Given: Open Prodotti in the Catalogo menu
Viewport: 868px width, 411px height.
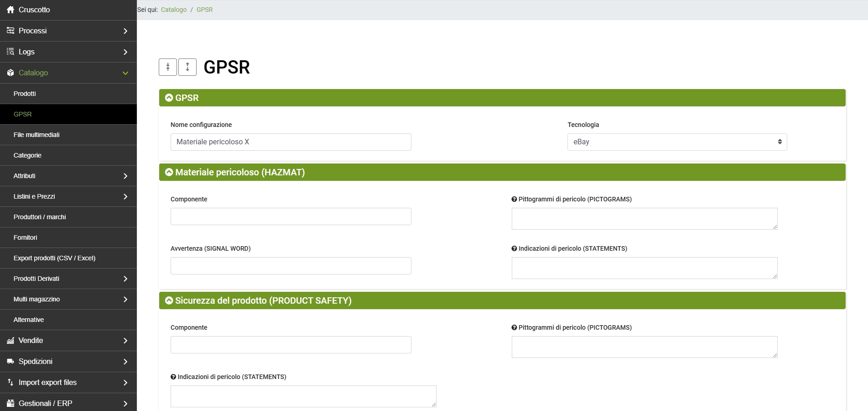Looking at the screenshot, I should coord(25,94).
